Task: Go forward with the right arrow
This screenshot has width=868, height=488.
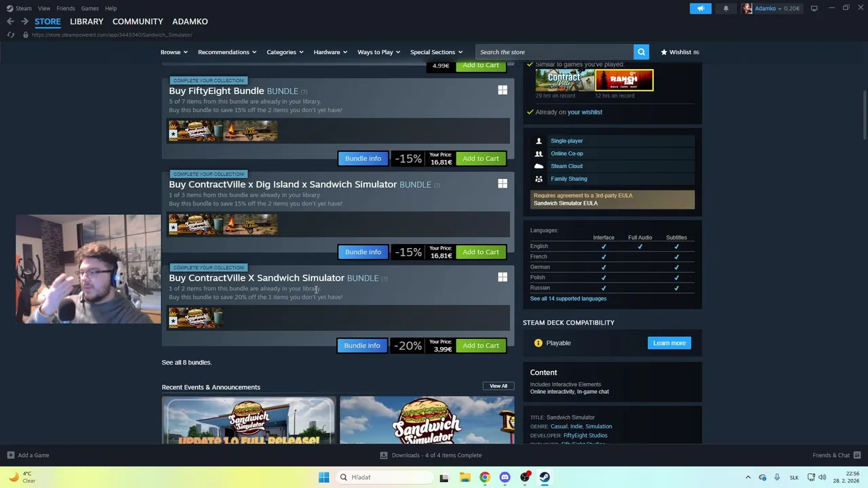Action: pyautogui.click(x=24, y=22)
